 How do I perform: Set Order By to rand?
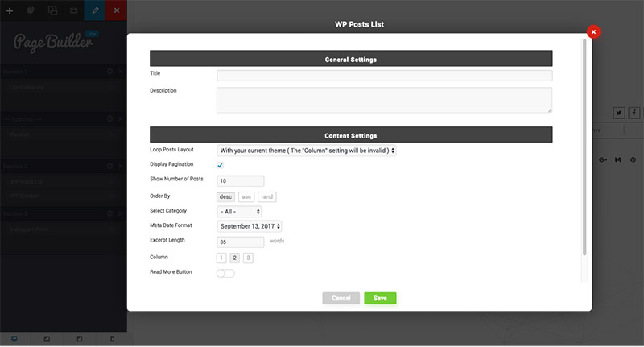pos(266,196)
